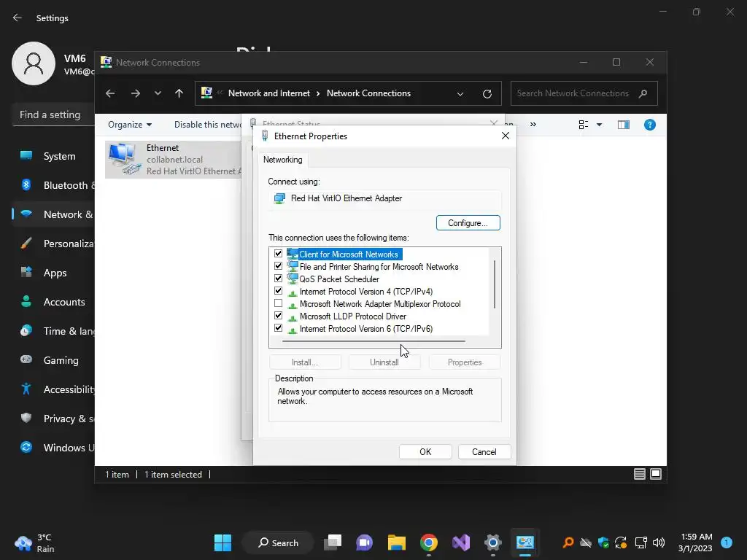Open Apps in Settings sidebar
The height and width of the screenshot is (560, 747).
[x=54, y=273]
